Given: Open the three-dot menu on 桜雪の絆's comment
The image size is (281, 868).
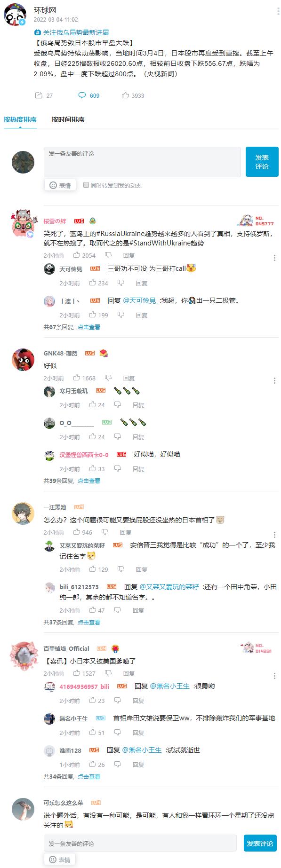Looking at the screenshot, I should click(x=274, y=258).
